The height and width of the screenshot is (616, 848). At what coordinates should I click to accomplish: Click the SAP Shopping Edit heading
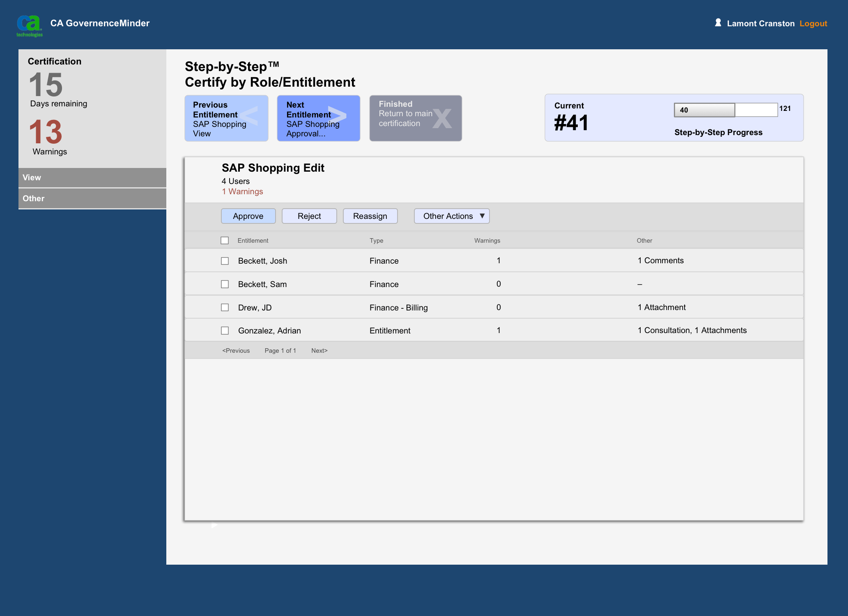click(273, 168)
